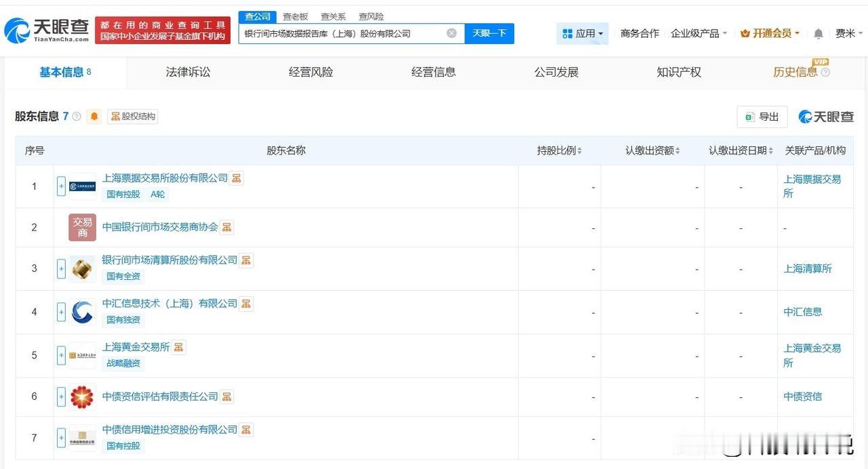Image resolution: width=868 pixels, height=469 pixels.
Task: Expand row 5 上海黄金交易所 with plus
Action: click(61, 355)
